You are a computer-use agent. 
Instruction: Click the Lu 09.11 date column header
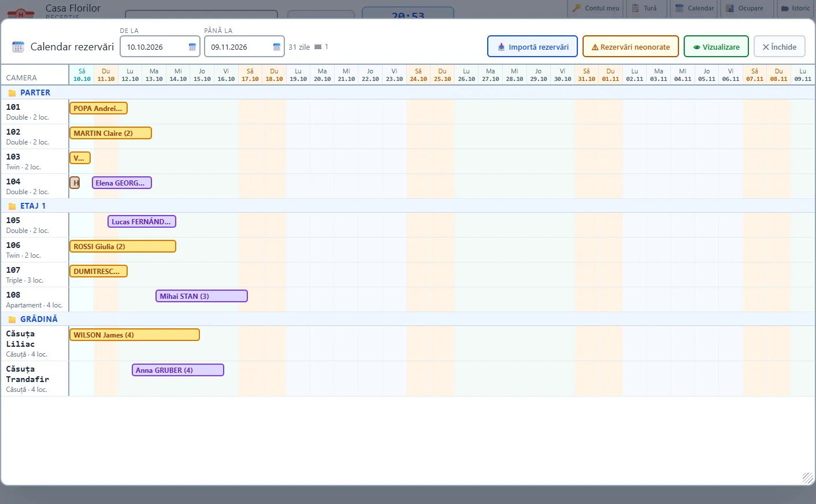pos(803,75)
